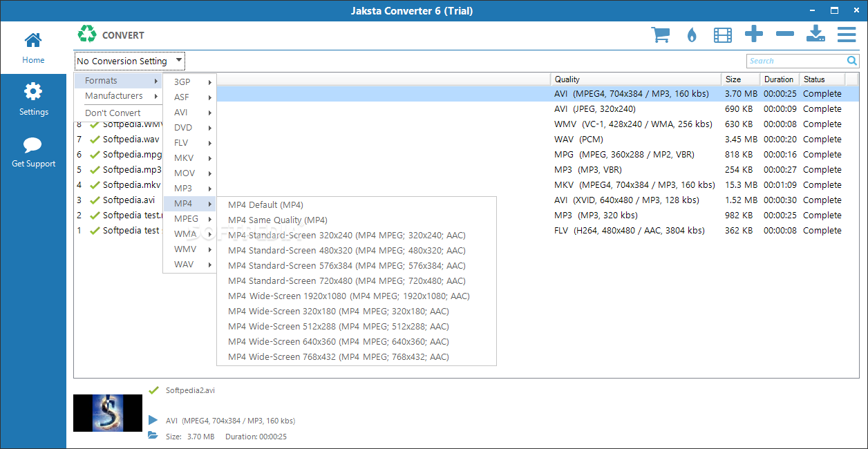The width and height of the screenshot is (868, 449).
Task: Sort by the Status column header
Action: pos(822,79)
